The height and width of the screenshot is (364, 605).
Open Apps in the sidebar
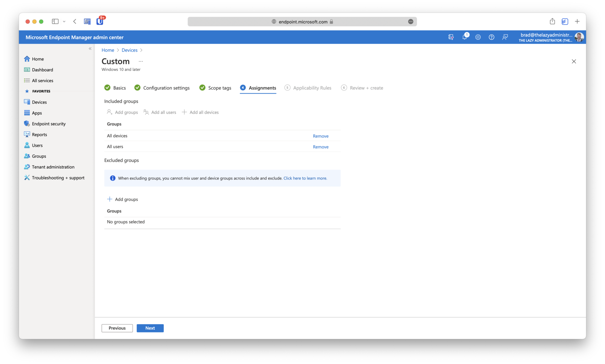[33, 113]
